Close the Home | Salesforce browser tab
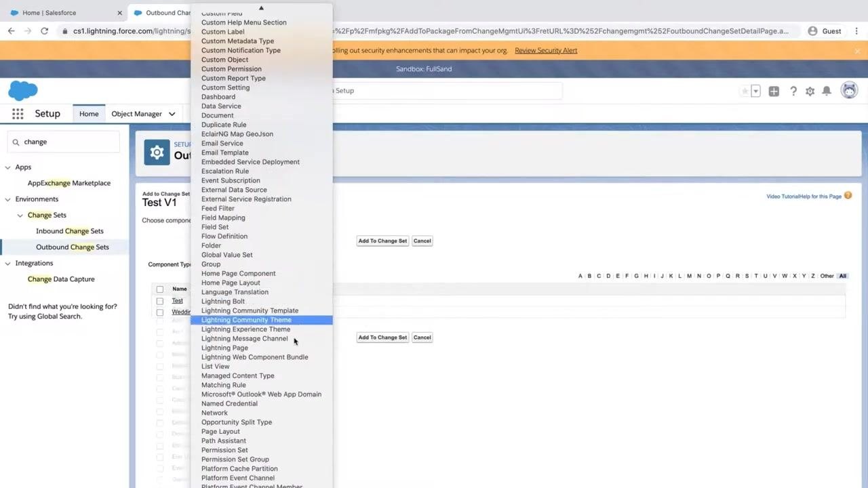This screenshot has width=868, height=488. [119, 12]
